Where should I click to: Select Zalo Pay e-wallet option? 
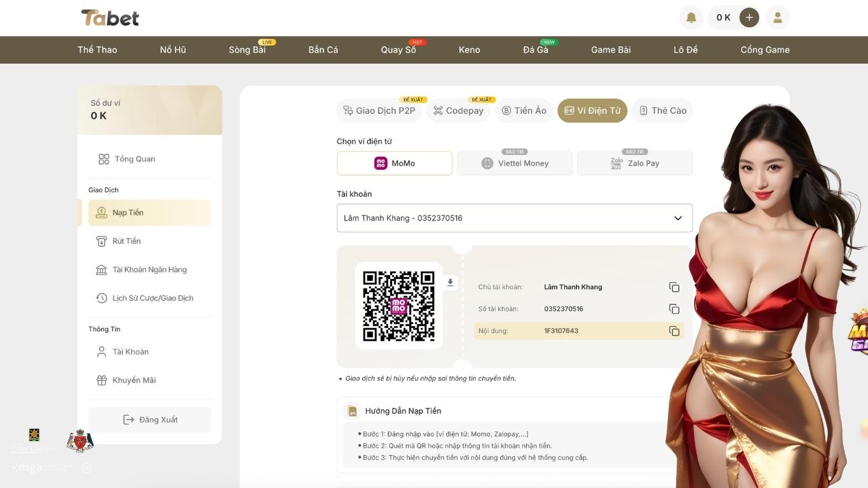[x=635, y=163]
